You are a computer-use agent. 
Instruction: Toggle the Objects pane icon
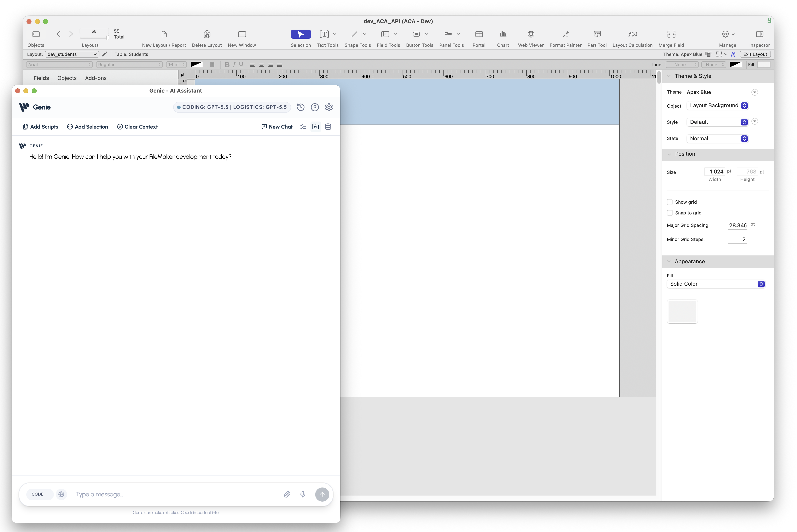[36, 34]
